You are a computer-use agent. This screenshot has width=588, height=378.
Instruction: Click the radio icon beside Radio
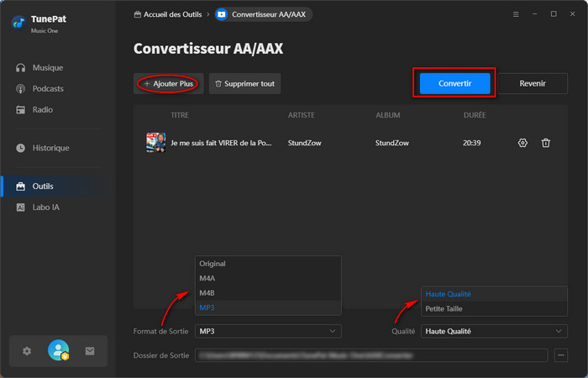tap(21, 110)
